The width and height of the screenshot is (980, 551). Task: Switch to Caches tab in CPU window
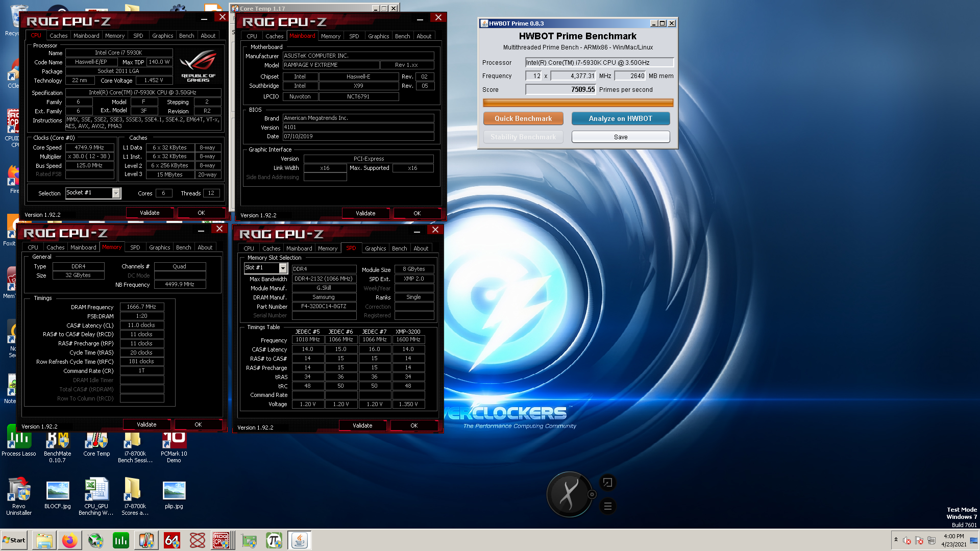tap(58, 36)
